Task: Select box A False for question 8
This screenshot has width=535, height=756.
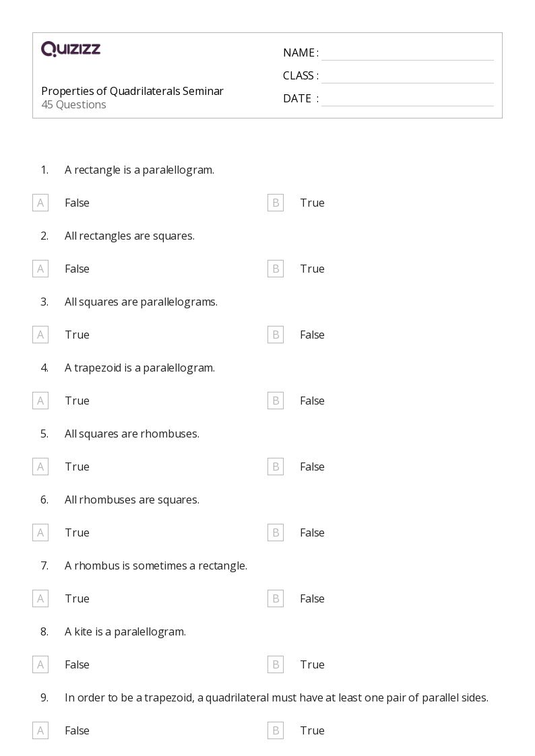Action: (40, 664)
